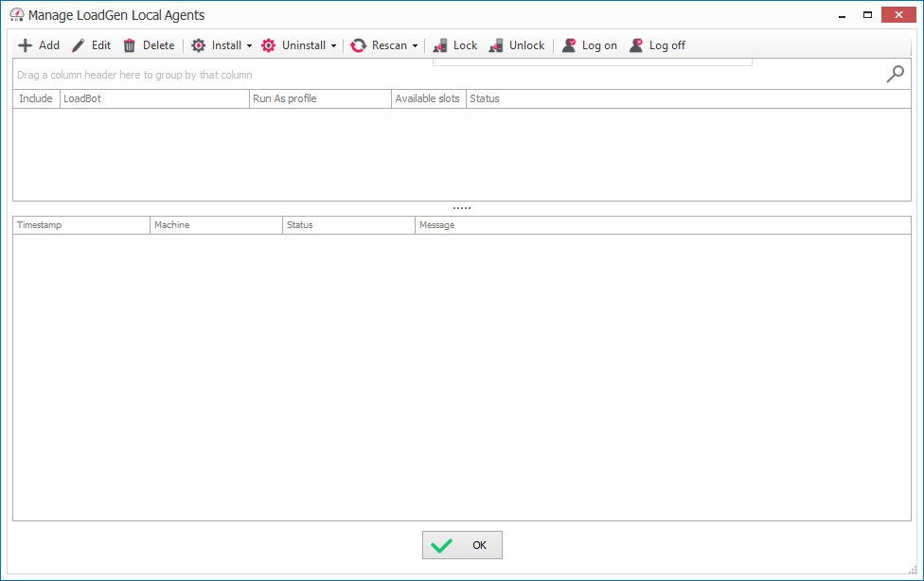The height and width of the screenshot is (581, 924).
Task: Expand the Uninstall dropdown arrow
Action: point(333,46)
